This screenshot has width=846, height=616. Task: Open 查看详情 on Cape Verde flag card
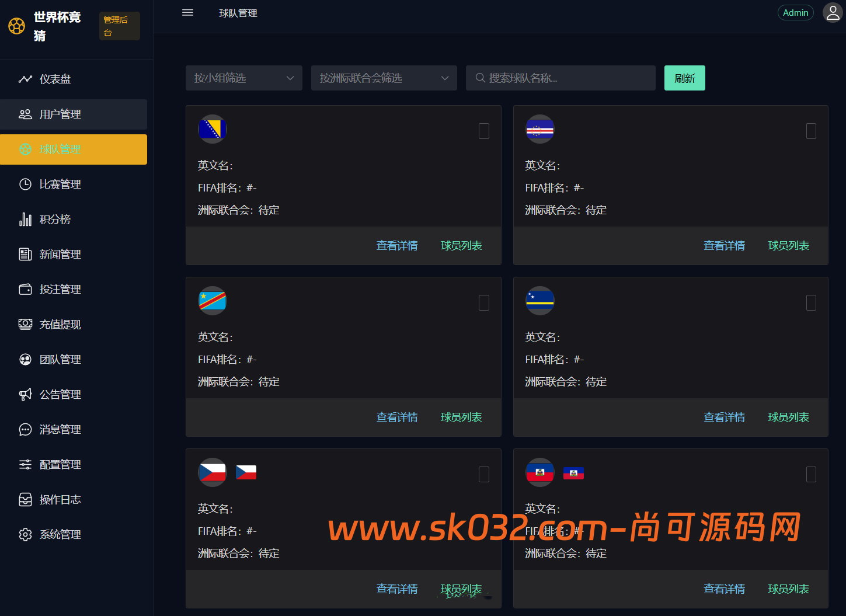click(724, 245)
